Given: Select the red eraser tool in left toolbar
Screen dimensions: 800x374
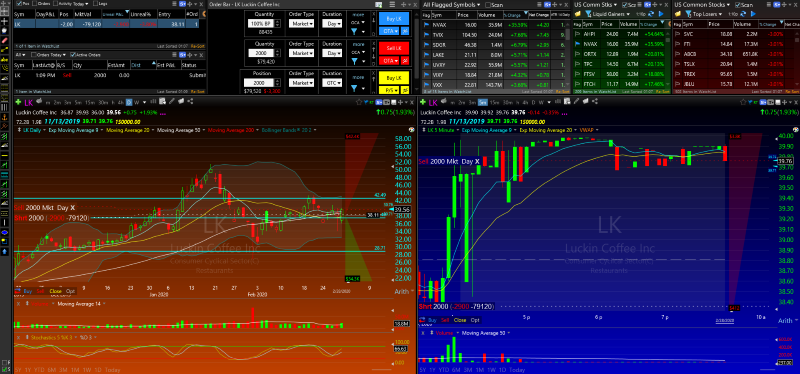Looking at the screenshot, I should point(5,40).
